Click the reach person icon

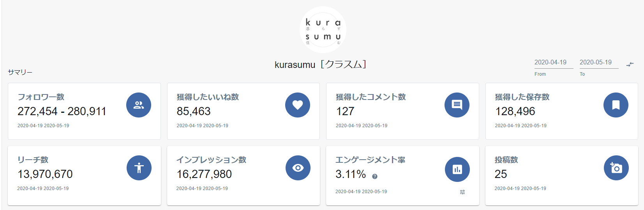139,168
